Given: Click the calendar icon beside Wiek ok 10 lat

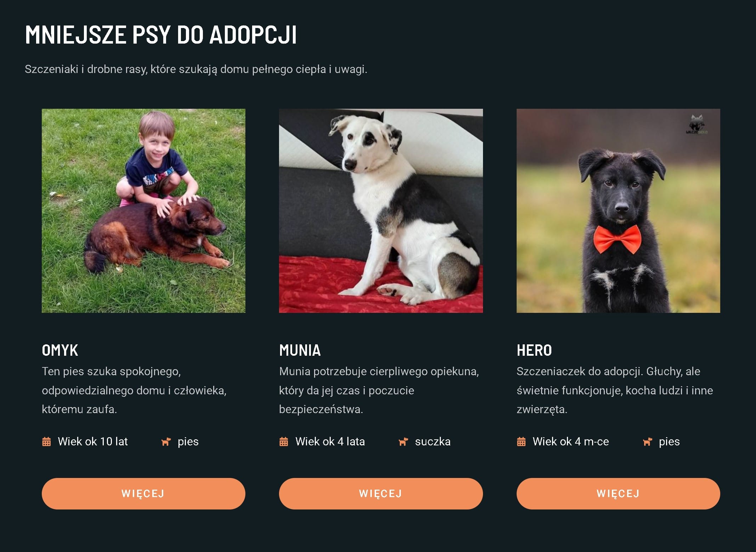Looking at the screenshot, I should click(x=46, y=442).
